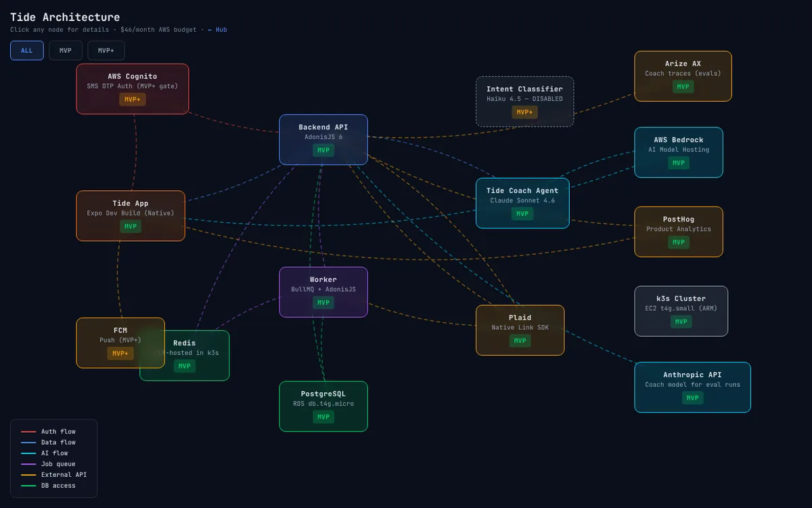Click the purple Job queue legend line
This screenshot has height=508, width=812.
pos(28,464)
